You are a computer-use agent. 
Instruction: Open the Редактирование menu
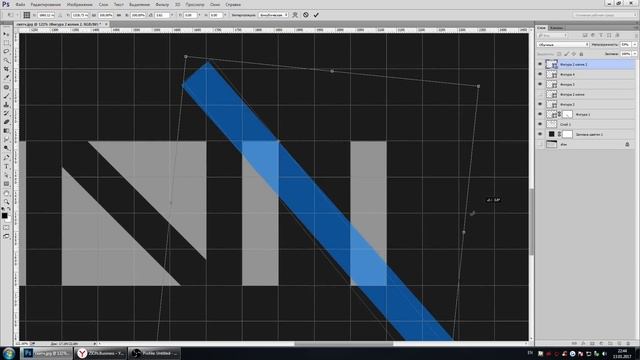click(46, 4)
